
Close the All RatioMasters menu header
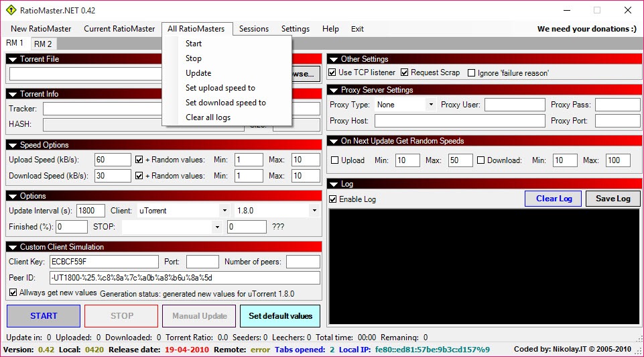196,29
